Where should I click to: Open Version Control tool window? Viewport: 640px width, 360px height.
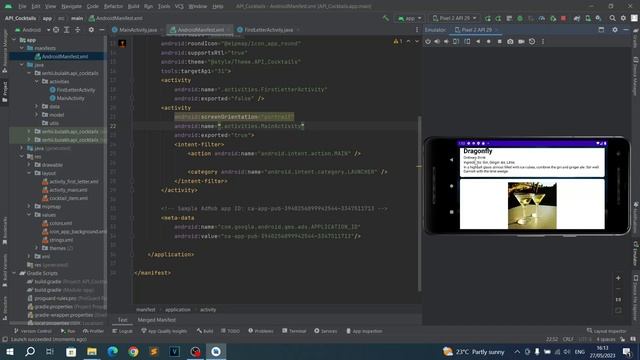coord(33,331)
